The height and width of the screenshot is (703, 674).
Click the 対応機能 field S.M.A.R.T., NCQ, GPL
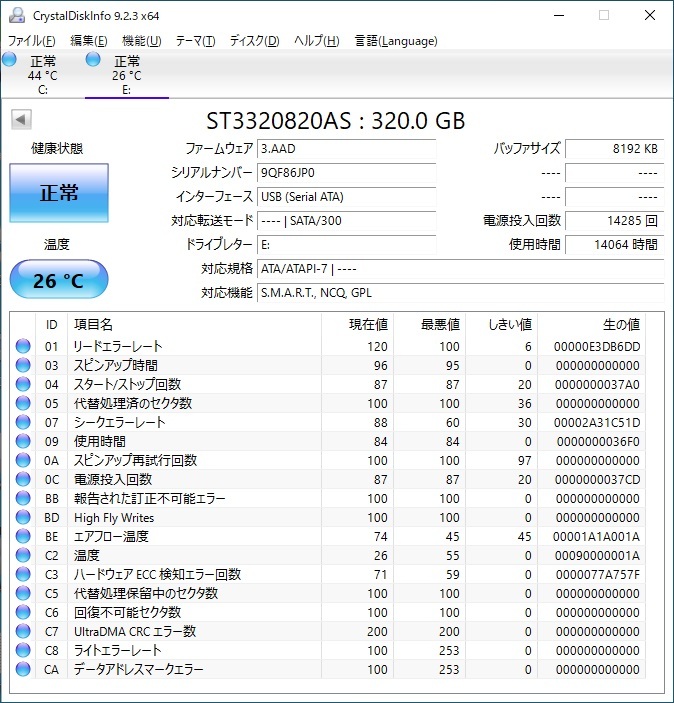460,293
